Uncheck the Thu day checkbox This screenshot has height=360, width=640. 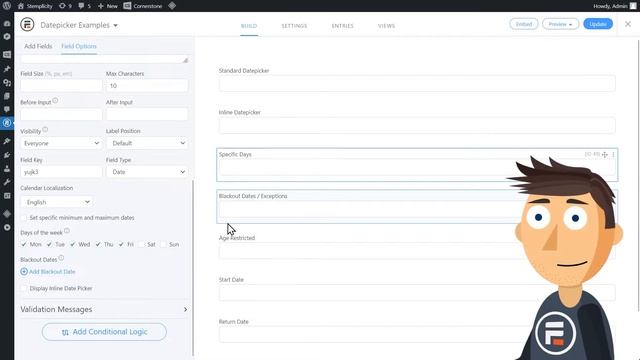tap(98, 244)
